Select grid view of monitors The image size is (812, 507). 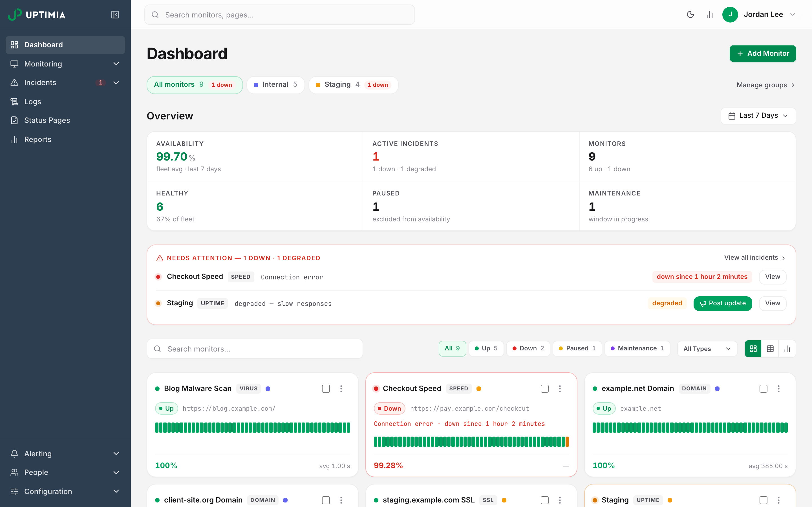[753, 349]
